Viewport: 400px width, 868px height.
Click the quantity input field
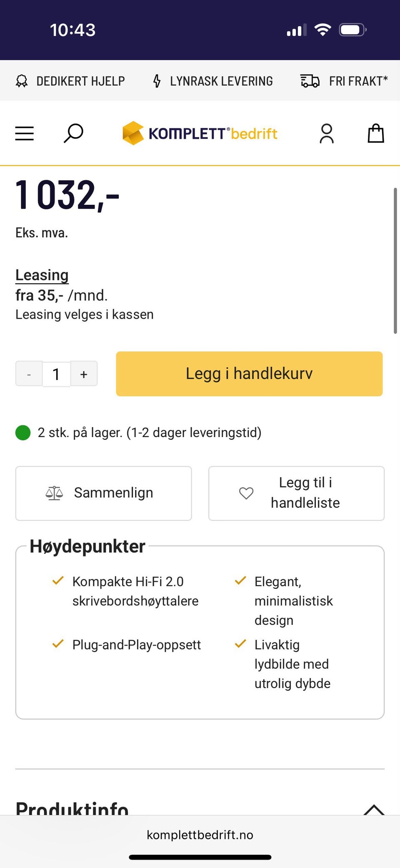(56, 374)
